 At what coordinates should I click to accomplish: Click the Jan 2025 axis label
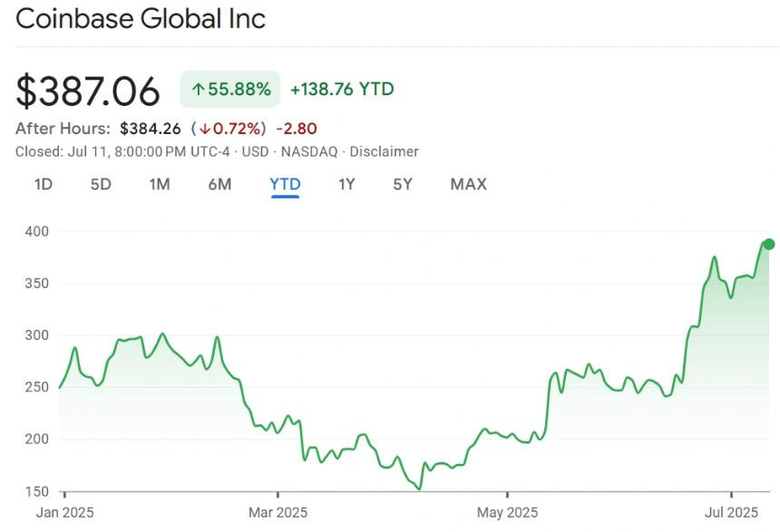pyautogui.click(x=65, y=513)
